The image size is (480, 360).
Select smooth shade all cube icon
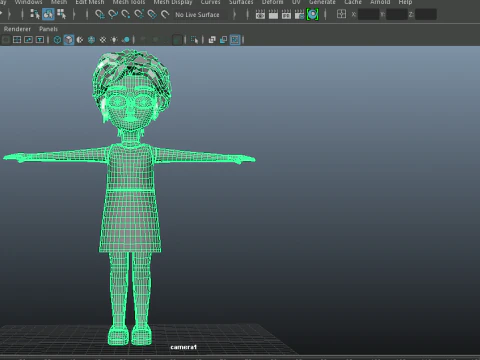click(69, 40)
